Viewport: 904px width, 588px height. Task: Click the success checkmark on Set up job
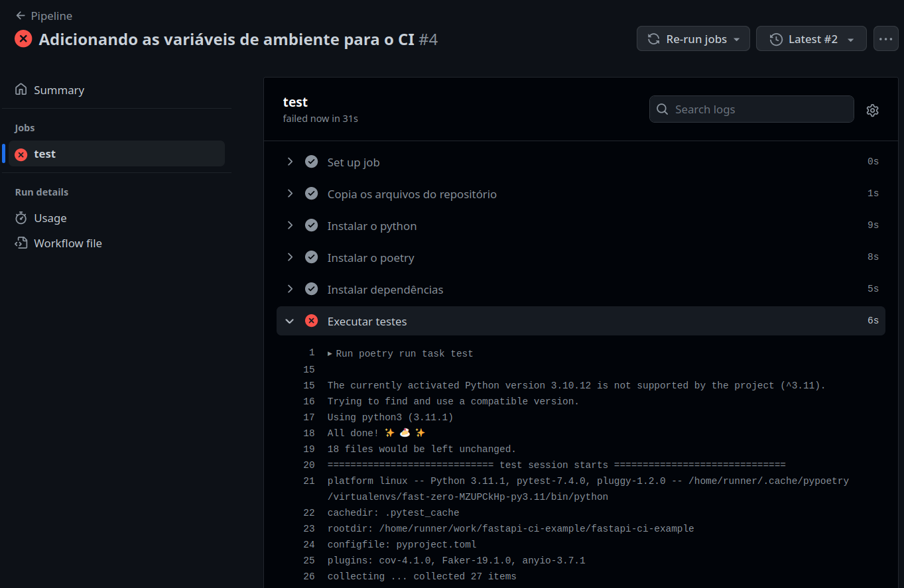tap(311, 162)
